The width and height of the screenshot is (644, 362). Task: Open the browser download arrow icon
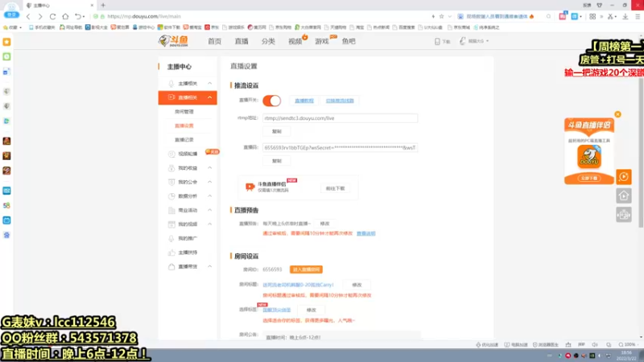coord(625,16)
